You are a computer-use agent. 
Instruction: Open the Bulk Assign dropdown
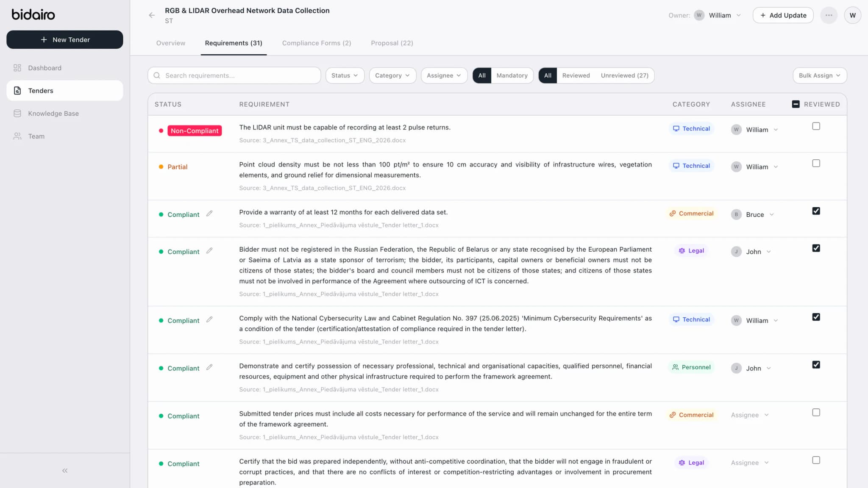pyautogui.click(x=819, y=75)
